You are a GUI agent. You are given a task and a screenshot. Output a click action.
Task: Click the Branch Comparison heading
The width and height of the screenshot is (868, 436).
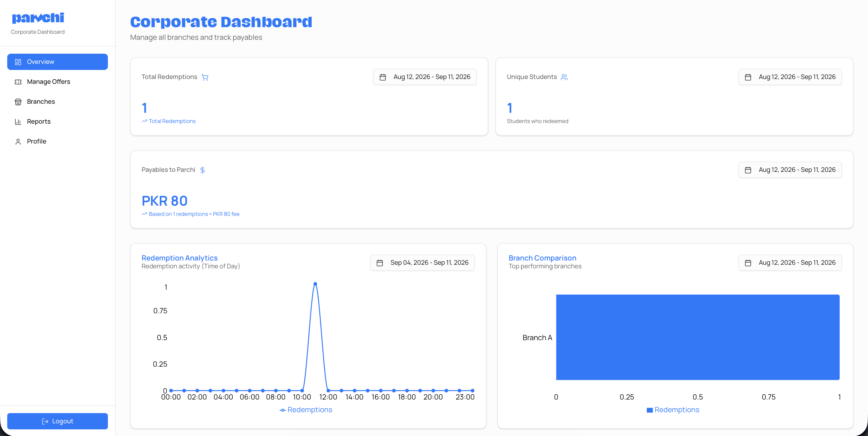(x=542, y=258)
